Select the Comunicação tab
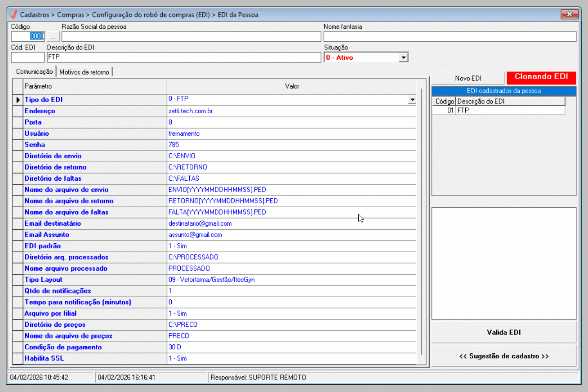Image resolution: width=588 pixels, height=392 pixels. tap(34, 71)
